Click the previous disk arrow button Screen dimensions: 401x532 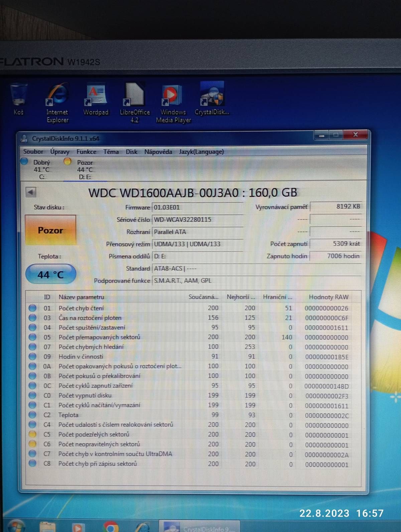coord(31,192)
